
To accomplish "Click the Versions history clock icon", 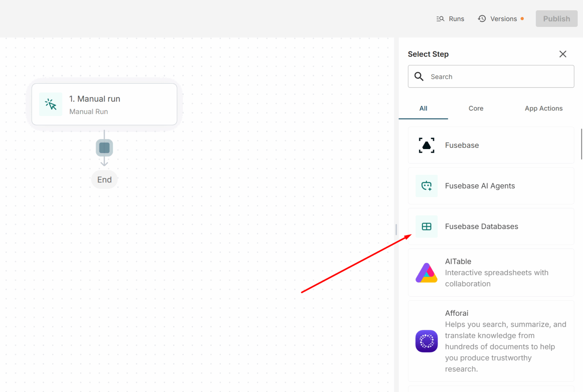I will 482,18.
